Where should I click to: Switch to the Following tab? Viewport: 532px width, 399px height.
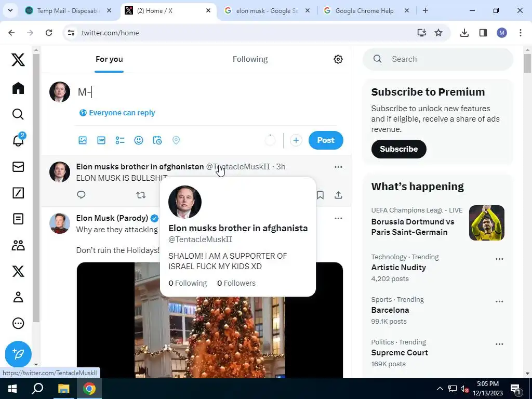tap(250, 59)
